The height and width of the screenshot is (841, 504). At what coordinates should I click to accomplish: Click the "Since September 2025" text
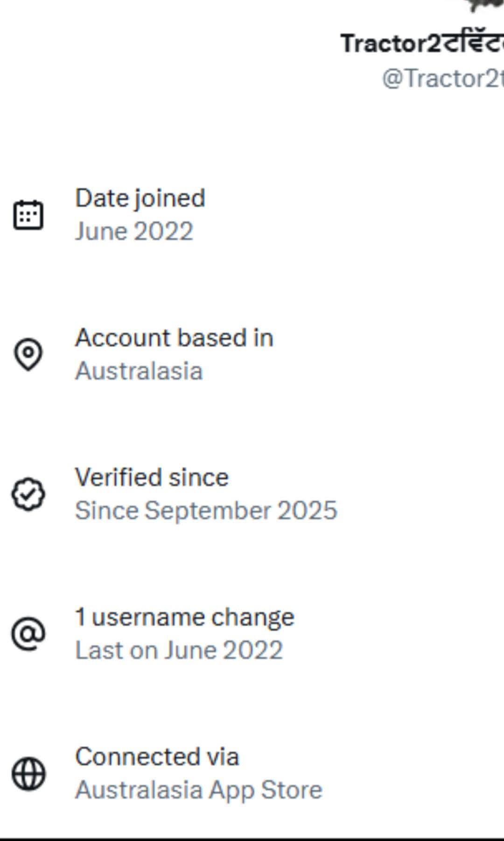tap(206, 510)
